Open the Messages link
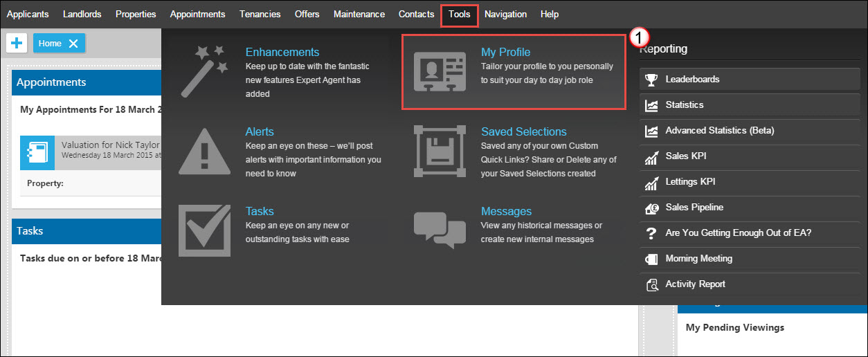The image size is (868, 357). click(506, 211)
